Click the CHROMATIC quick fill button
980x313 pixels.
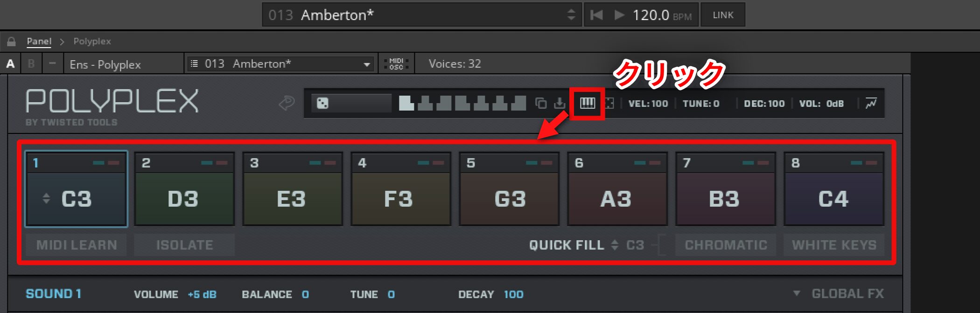[726, 245]
